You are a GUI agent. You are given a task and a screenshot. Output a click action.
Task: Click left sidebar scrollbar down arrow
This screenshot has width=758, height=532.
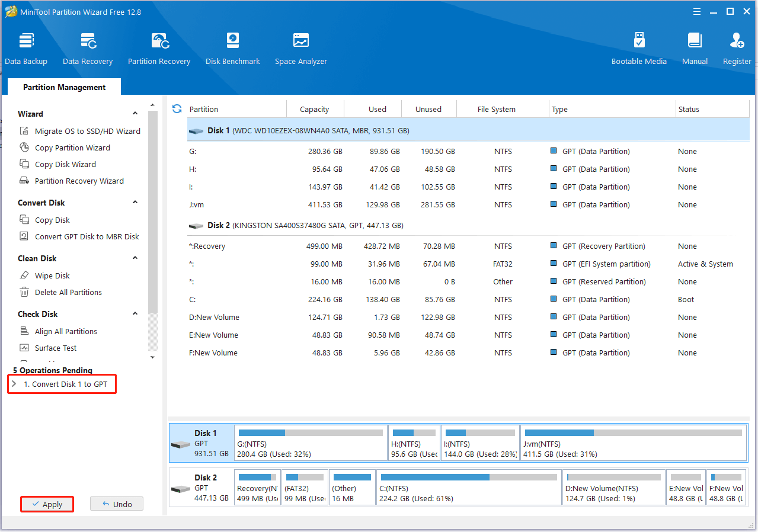tap(152, 357)
